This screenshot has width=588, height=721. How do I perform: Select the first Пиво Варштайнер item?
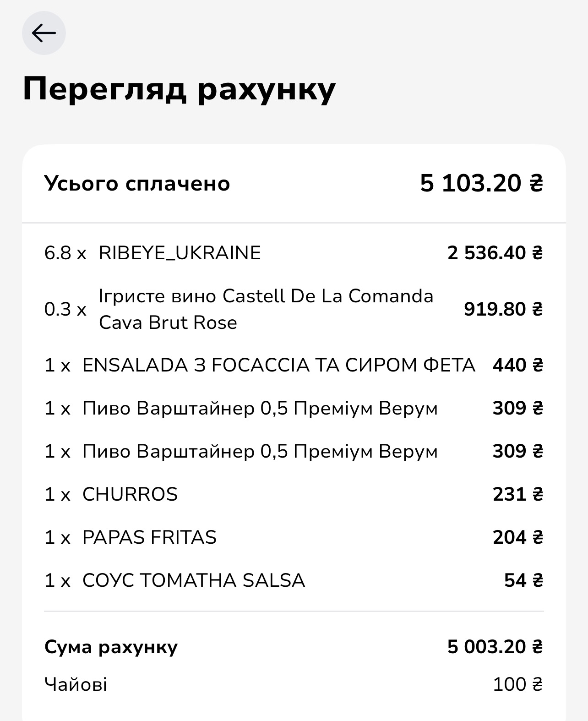point(294,408)
